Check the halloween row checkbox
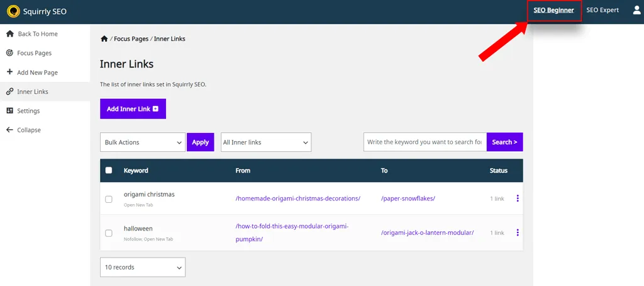 click(x=109, y=233)
